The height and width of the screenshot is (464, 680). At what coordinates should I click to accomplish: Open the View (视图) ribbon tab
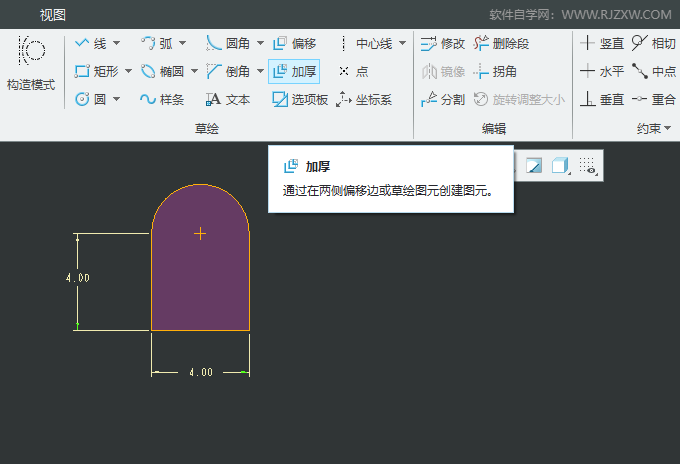(52, 15)
